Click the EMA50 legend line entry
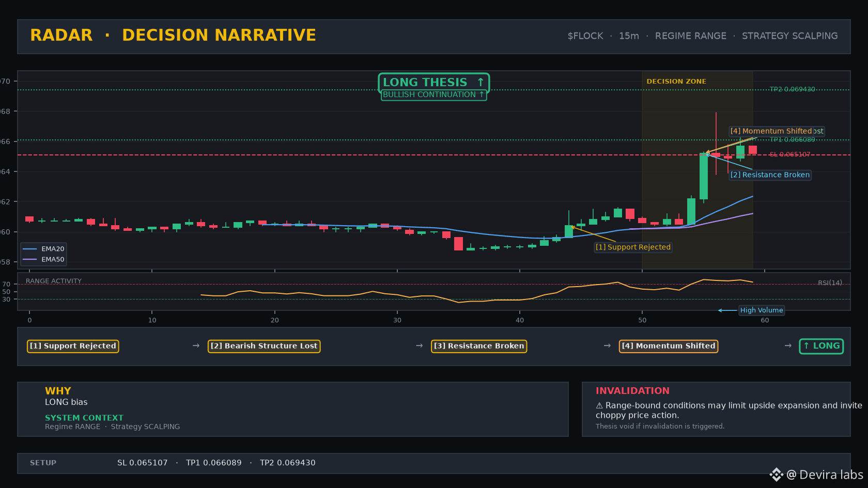The height and width of the screenshot is (488, 868). [x=44, y=260]
